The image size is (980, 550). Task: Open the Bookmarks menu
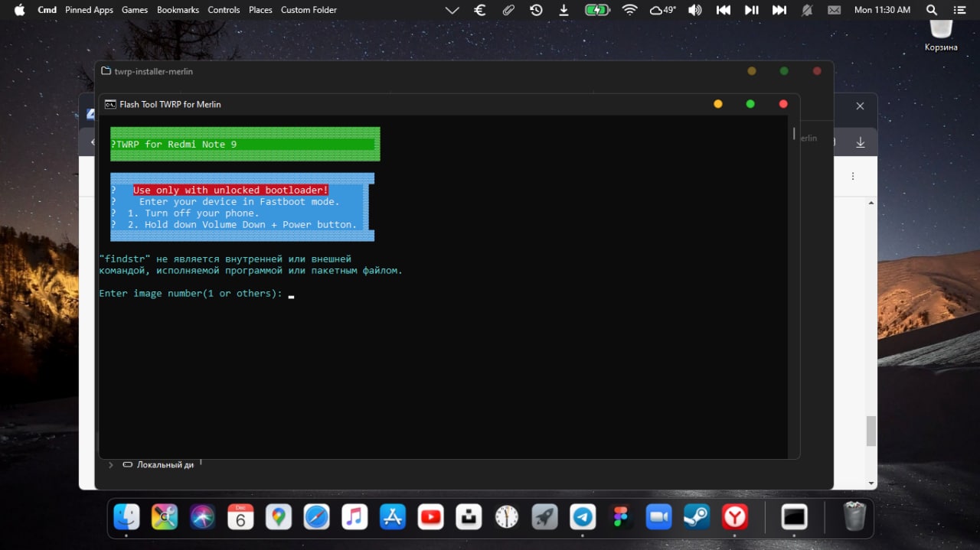click(178, 10)
